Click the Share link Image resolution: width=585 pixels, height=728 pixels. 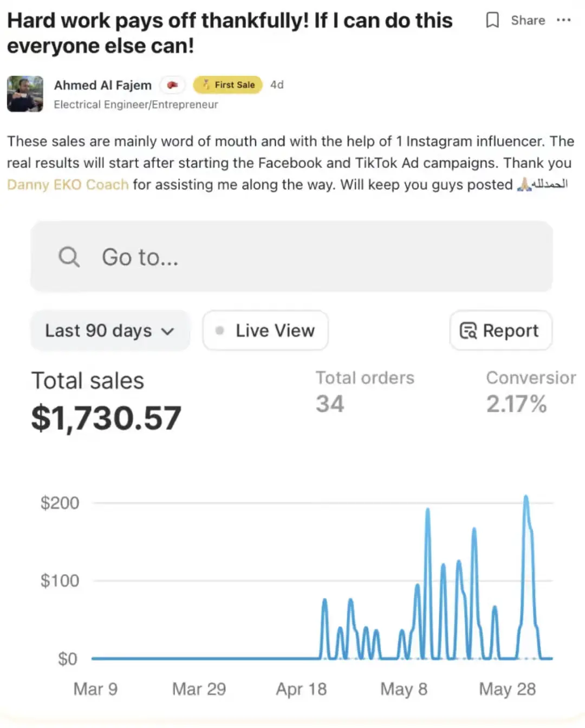click(x=528, y=21)
